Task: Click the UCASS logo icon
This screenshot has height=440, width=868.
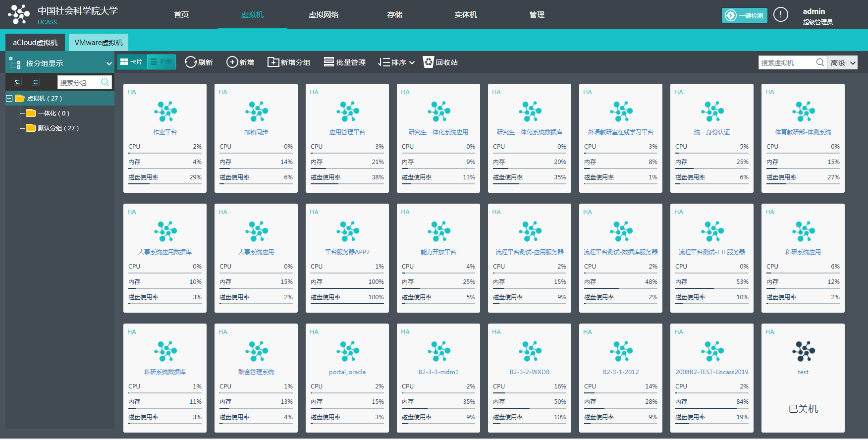Action: coord(19,14)
